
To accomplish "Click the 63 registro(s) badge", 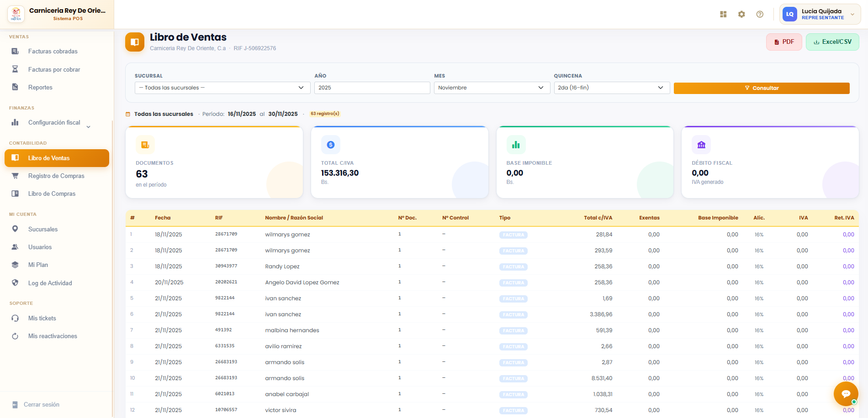I will click(325, 114).
